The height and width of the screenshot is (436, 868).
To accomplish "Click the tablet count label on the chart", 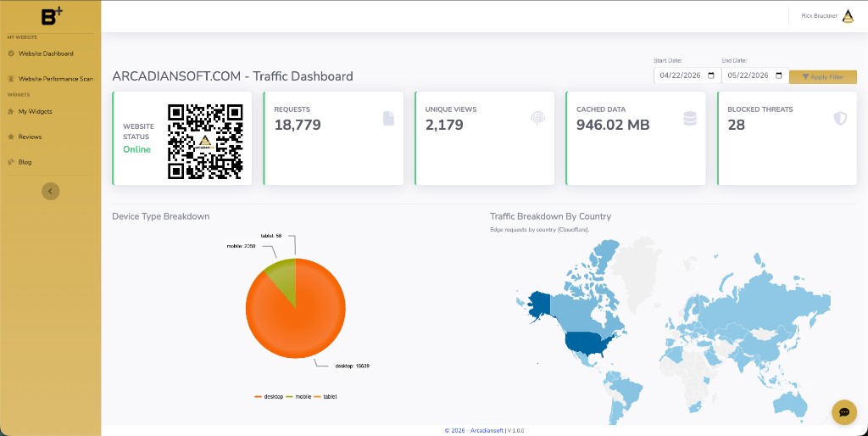I will pyautogui.click(x=271, y=236).
